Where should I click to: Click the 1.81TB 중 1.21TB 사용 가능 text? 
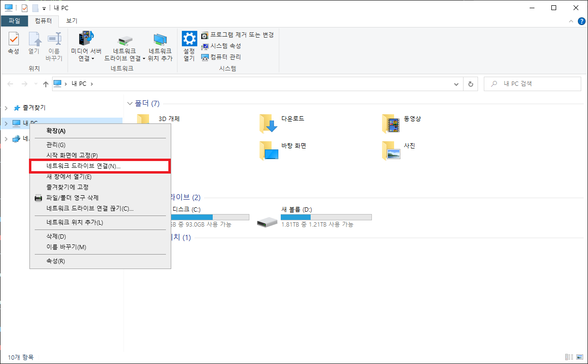(x=317, y=225)
